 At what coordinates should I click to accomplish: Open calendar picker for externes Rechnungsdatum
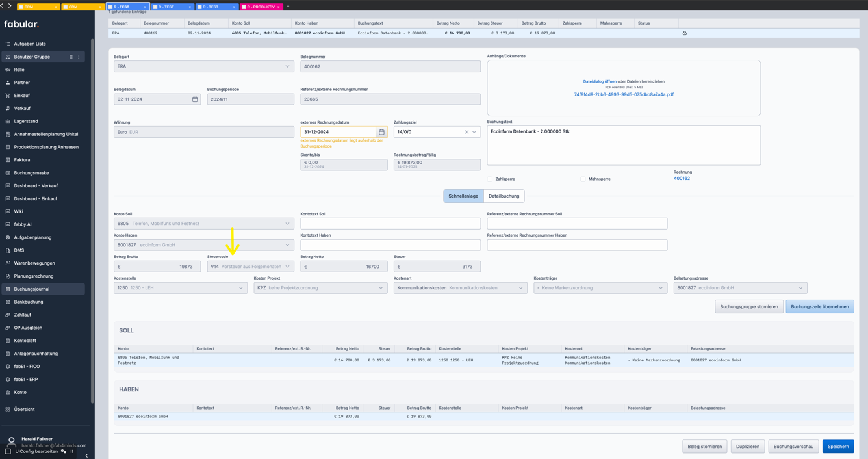point(381,132)
